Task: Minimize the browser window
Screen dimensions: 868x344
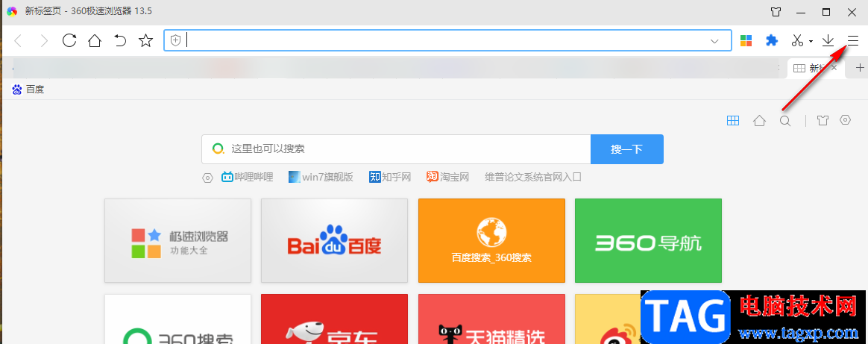Action: [801, 12]
